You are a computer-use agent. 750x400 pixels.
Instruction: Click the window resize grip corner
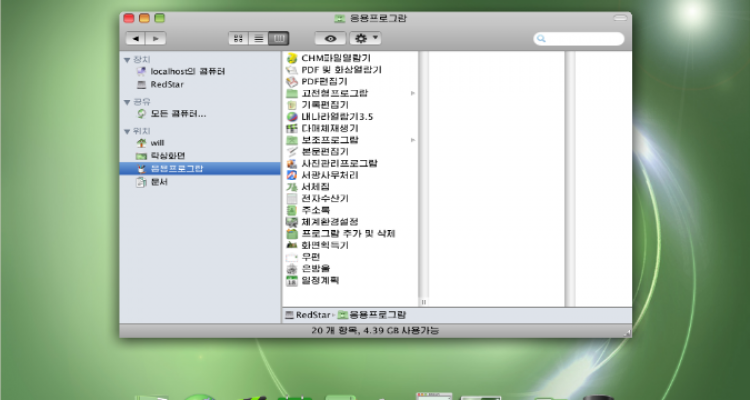tap(627, 333)
